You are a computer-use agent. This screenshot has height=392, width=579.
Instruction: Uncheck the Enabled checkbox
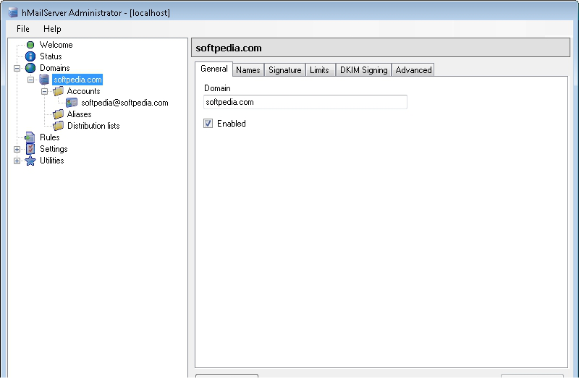208,123
